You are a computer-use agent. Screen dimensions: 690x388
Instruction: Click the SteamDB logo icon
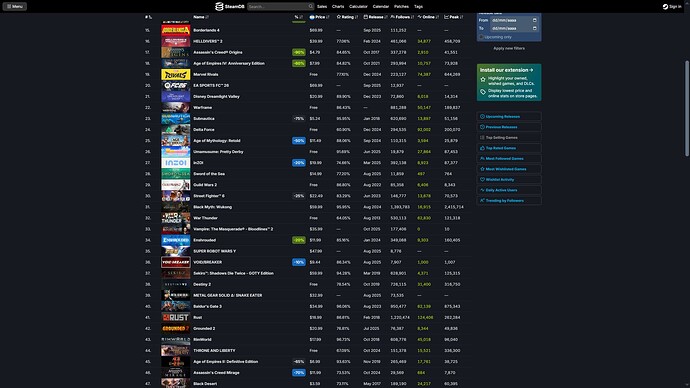tap(219, 6)
